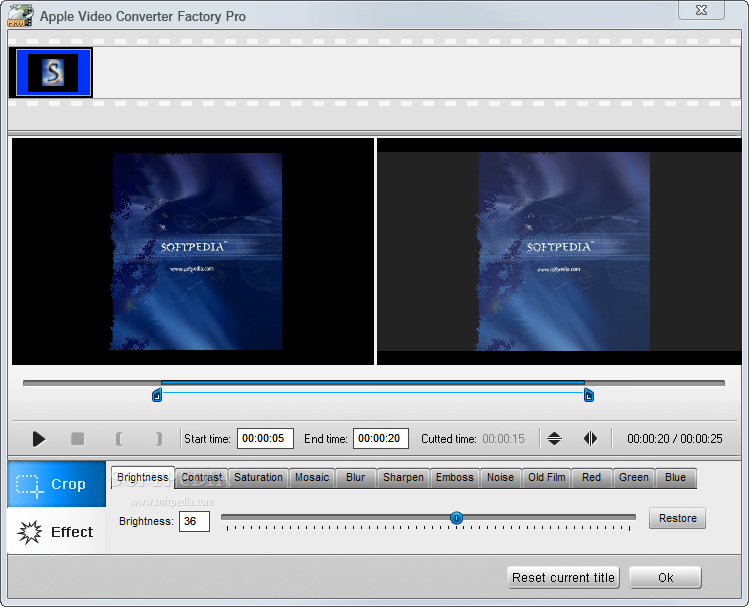Switch to the Old Film tab
This screenshot has height=607, width=749.
pyautogui.click(x=546, y=477)
